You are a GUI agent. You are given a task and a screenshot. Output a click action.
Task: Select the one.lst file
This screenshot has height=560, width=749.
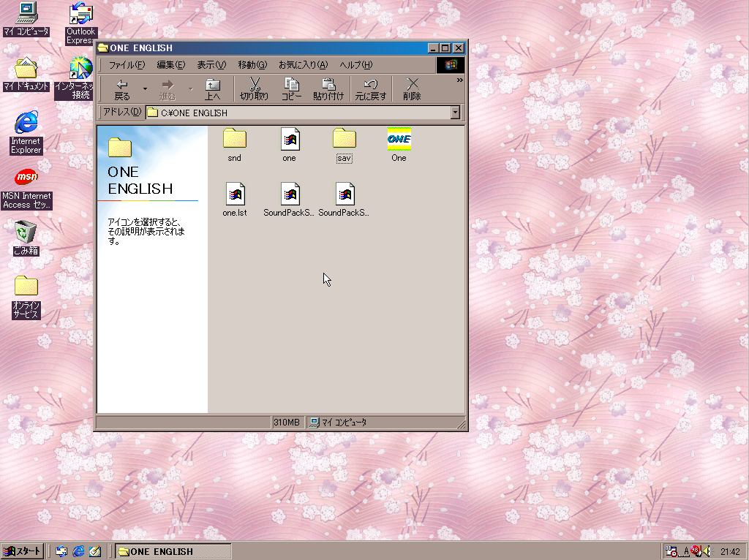point(235,194)
